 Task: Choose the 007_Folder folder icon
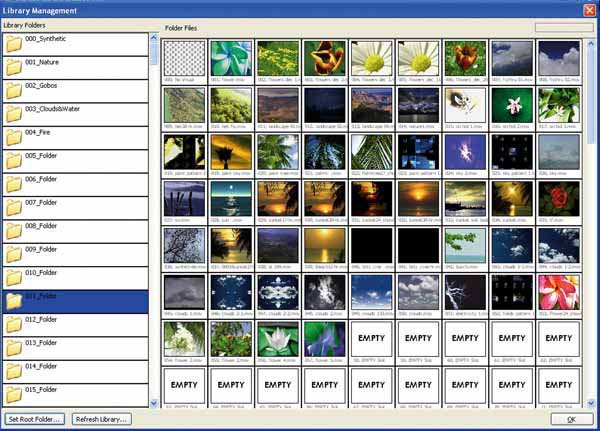14,207
